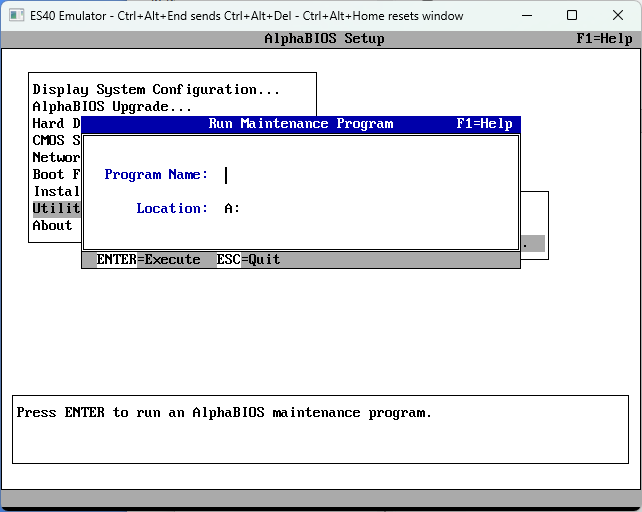Choose the Install menu entry
This screenshot has height=512, width=642.
click(57, 191)
